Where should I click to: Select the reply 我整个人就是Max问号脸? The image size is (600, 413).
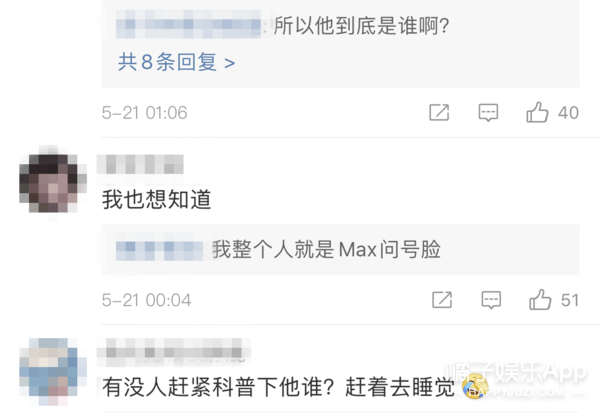tap(326, 250)
